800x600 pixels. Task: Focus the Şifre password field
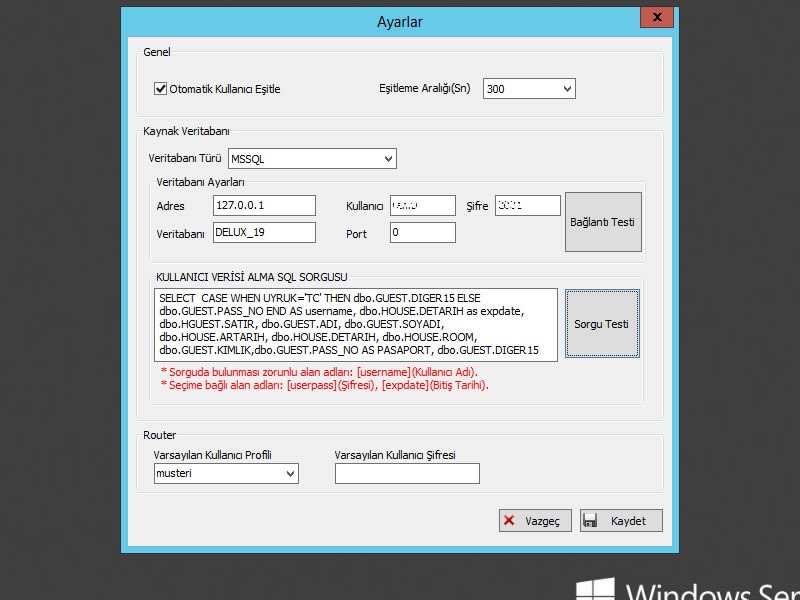point(527,205)
